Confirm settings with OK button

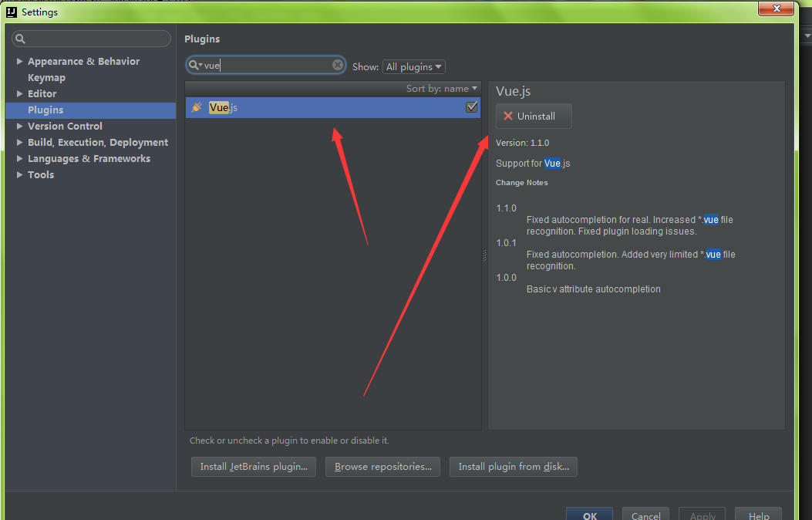click(x=589, y=514)
